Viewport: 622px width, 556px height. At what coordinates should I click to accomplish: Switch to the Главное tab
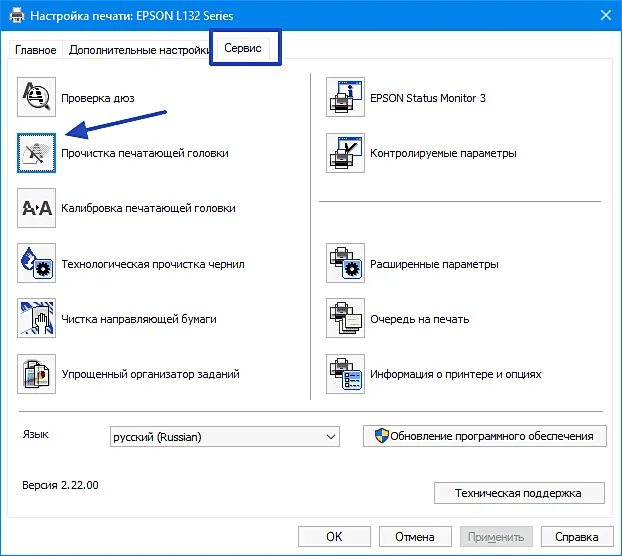tap(35, 50)
